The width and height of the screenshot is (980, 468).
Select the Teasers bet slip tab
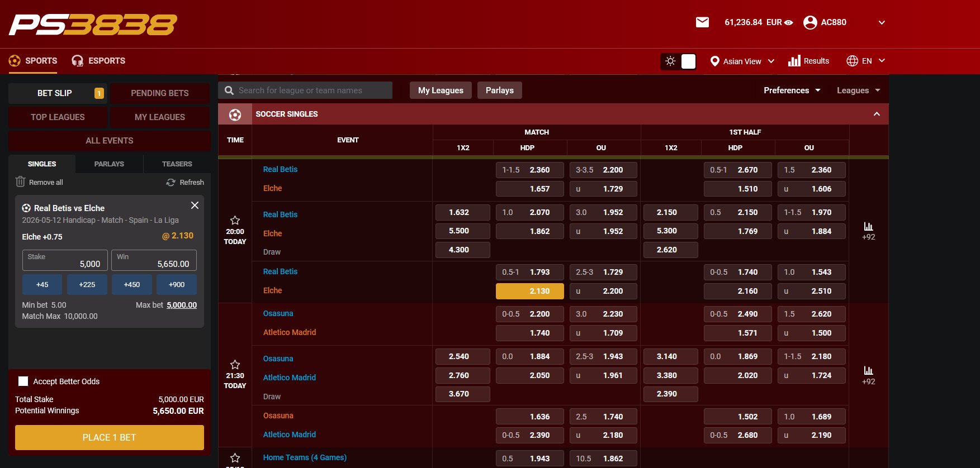(177, 164)
